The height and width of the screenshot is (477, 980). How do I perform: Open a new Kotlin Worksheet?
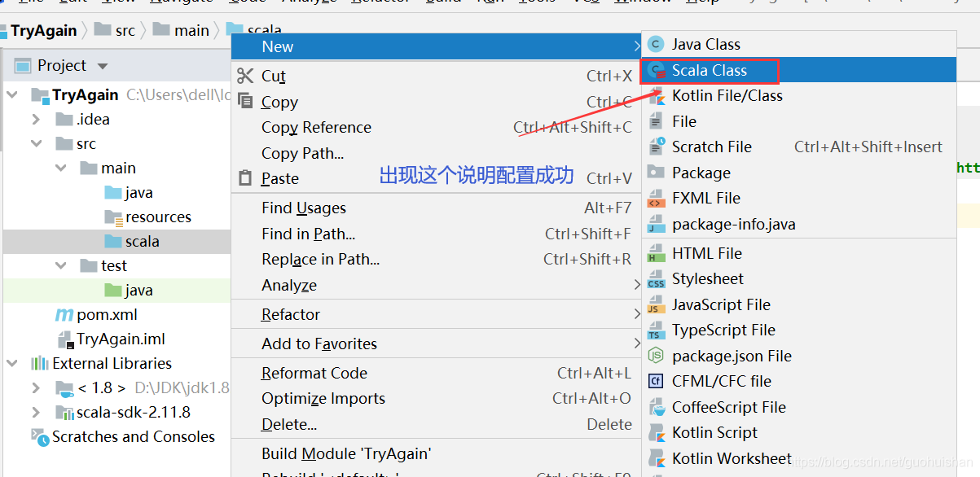tap(731, 458)
